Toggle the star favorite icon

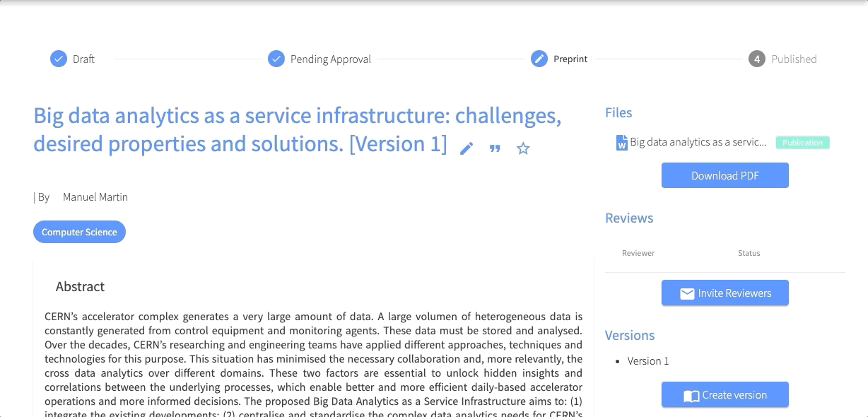click(523, 148)
